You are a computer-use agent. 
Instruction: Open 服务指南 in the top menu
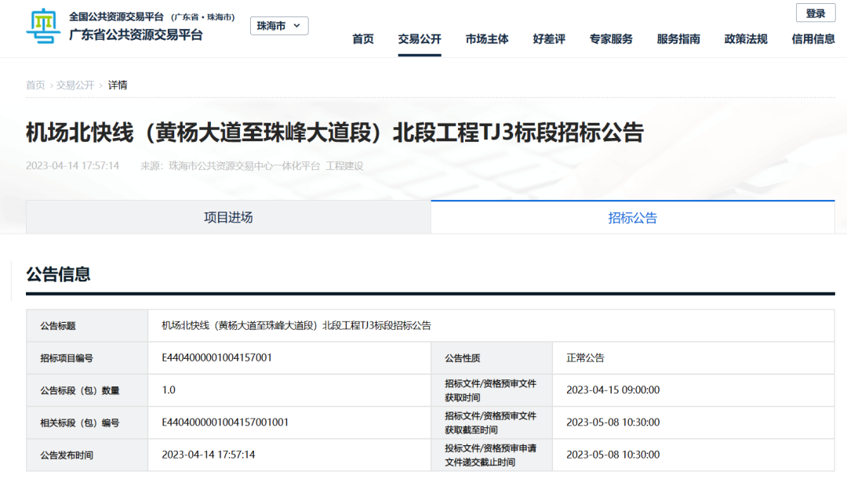click(678, 39)
